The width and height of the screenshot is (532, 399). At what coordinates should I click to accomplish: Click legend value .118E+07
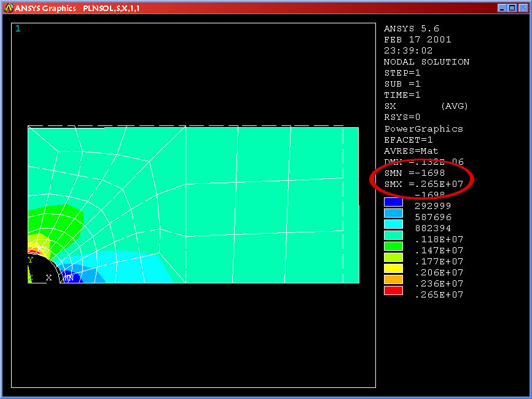[x=439, y=239]
